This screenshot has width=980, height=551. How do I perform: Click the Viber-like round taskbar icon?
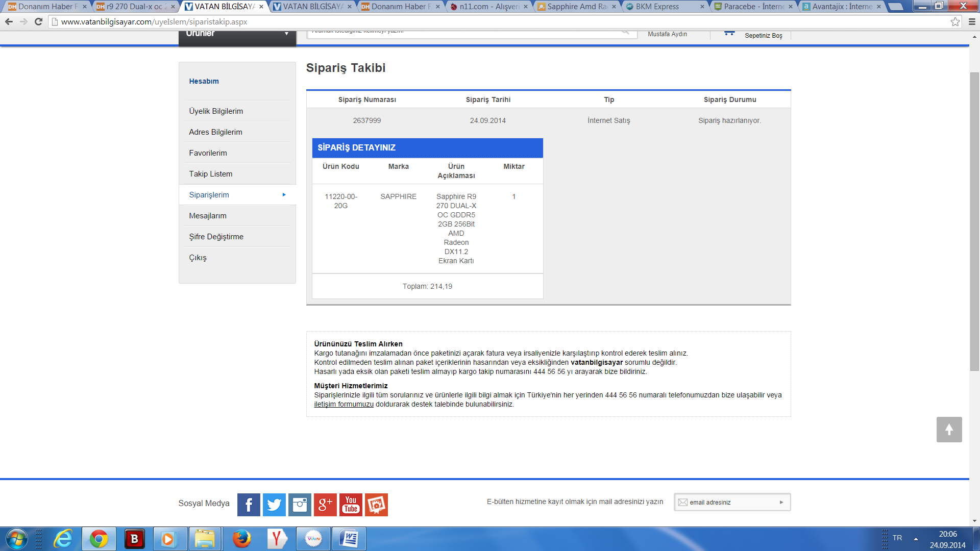coord(313,539)
